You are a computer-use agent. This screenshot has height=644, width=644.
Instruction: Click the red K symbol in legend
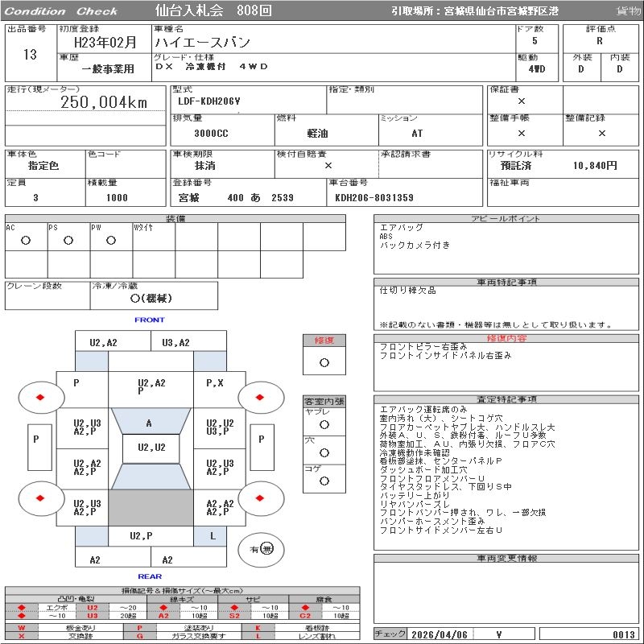click(x=258, y=627)
